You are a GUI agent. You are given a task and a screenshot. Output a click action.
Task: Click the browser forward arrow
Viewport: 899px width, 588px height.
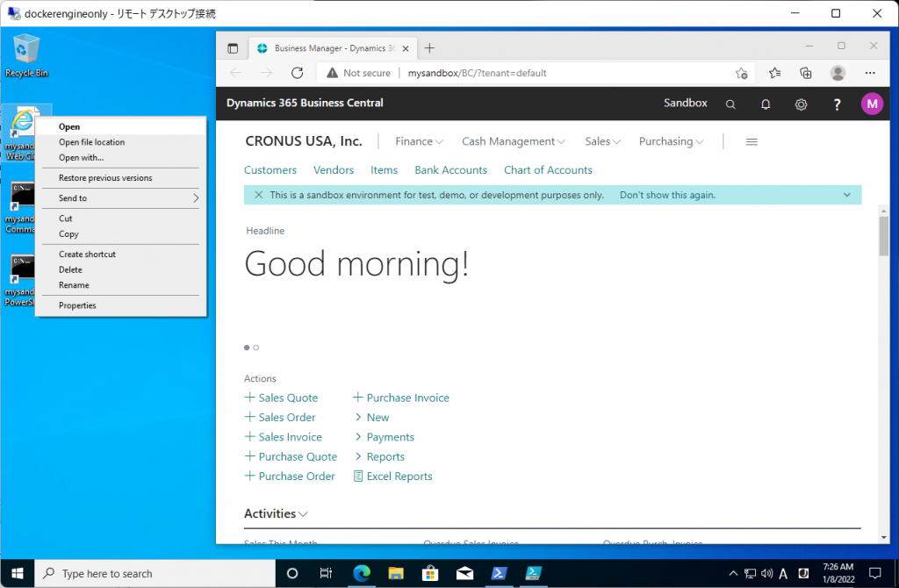[x=266, y=73]
